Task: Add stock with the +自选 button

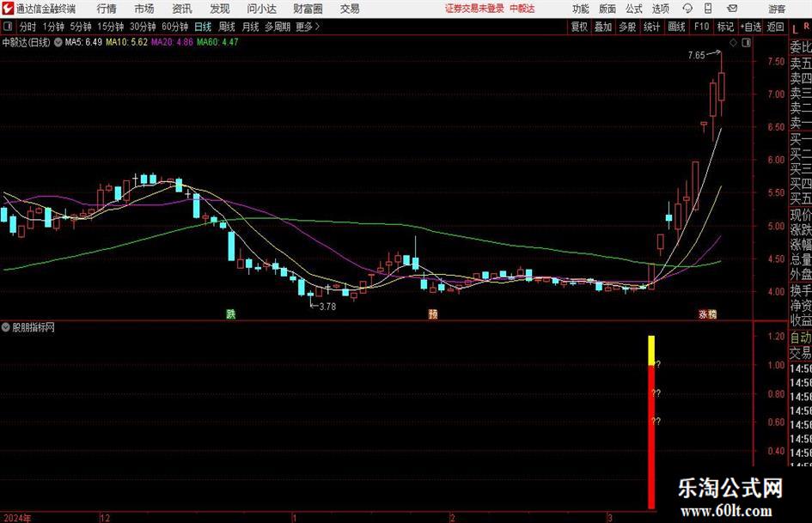Action: (x=750, y=27)
